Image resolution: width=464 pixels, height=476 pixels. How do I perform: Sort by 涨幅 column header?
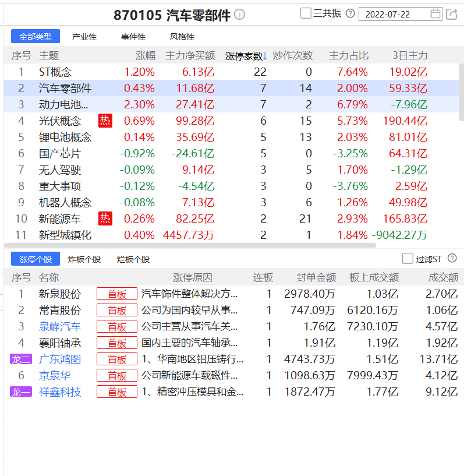coord(146,55)
